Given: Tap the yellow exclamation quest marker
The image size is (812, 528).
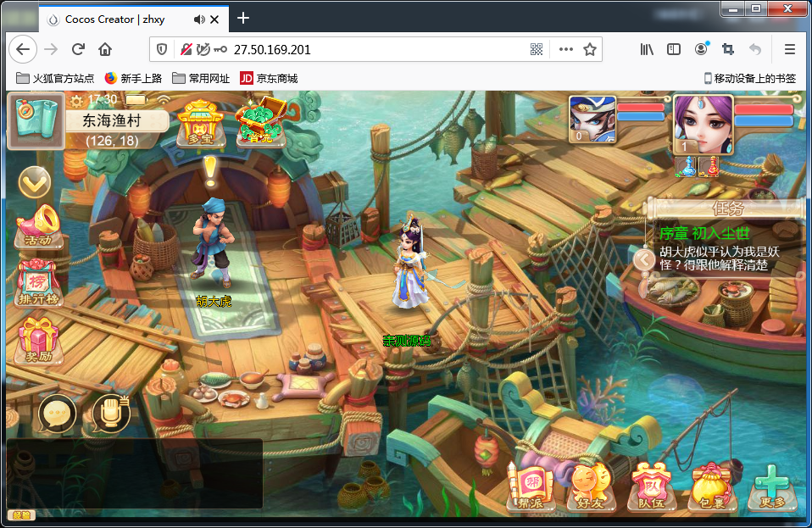Looking at the screenshot, I should click(x=209, y=171).
